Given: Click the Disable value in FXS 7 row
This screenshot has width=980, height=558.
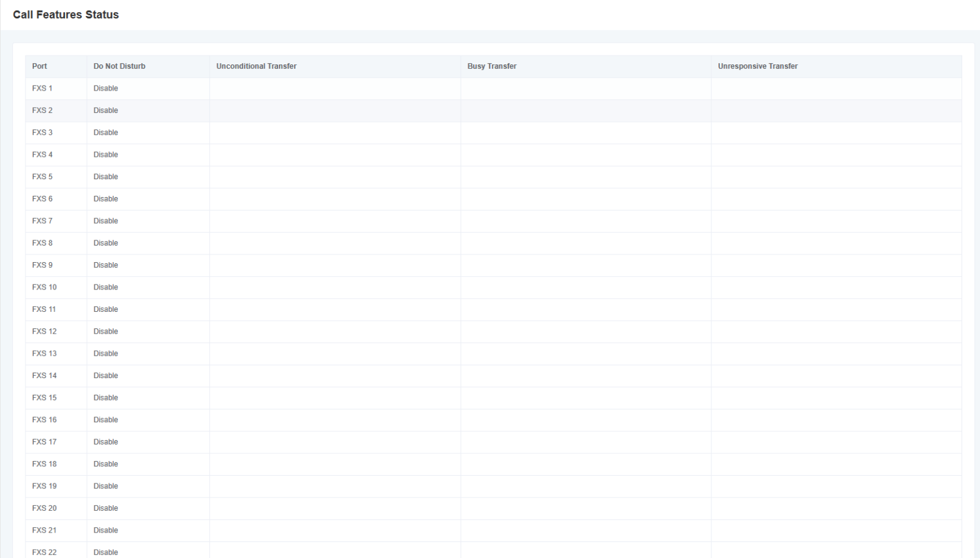Looking at the screenshot, I should coord(105,221).
